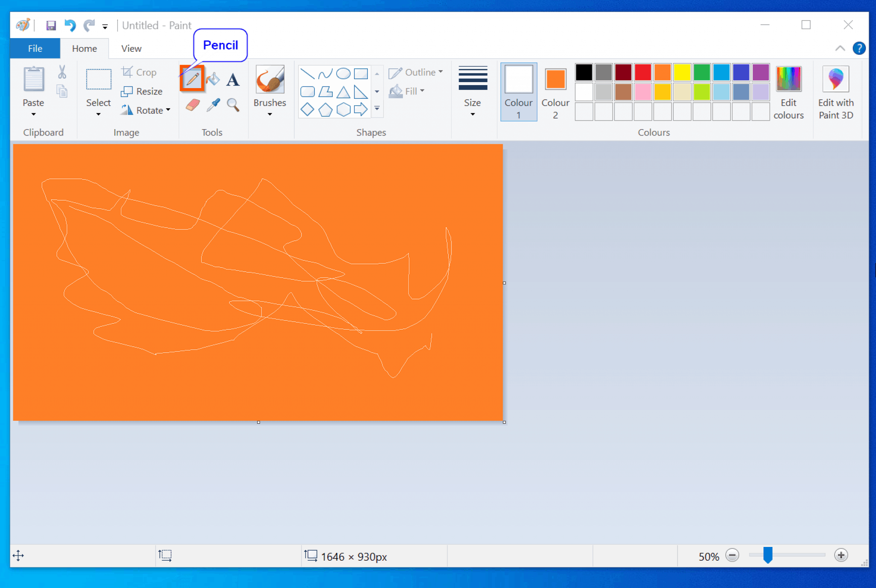
Task: Select the Colour 2 box
Action: pyautogui.click(x=555, y=80)
